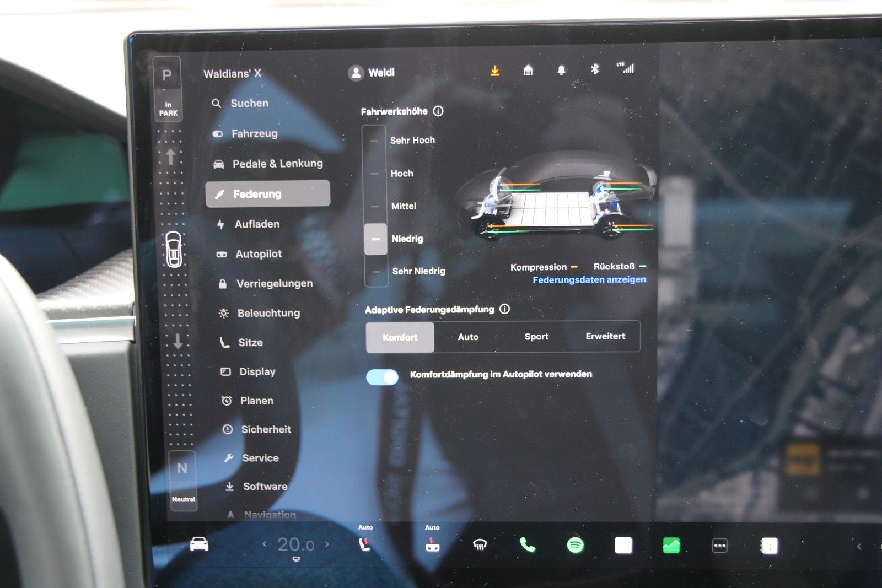Screen dimensions: 882x588
Task: Open Bluetooth settings icon
Action: pos(594,69)
